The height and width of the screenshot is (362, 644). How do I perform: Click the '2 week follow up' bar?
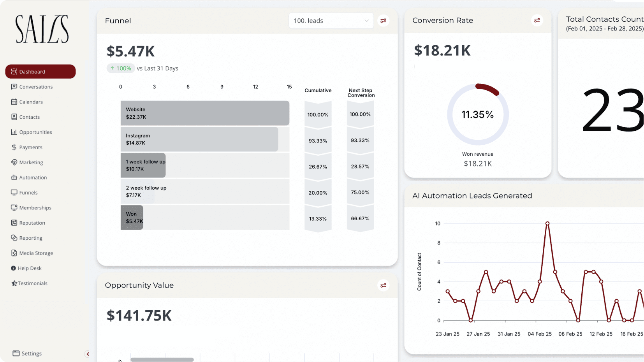click(x=137, y=191)
